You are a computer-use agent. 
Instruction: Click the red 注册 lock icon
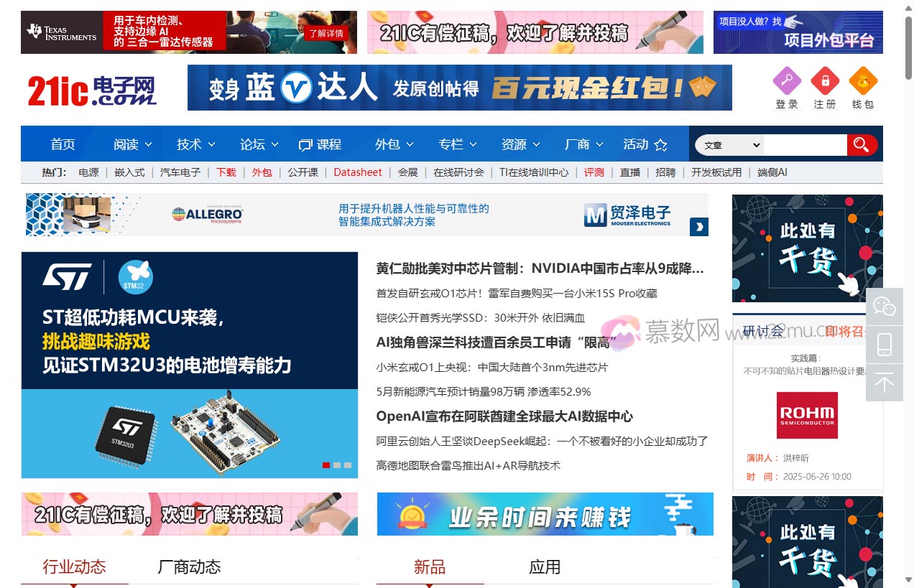click(825, 81)
